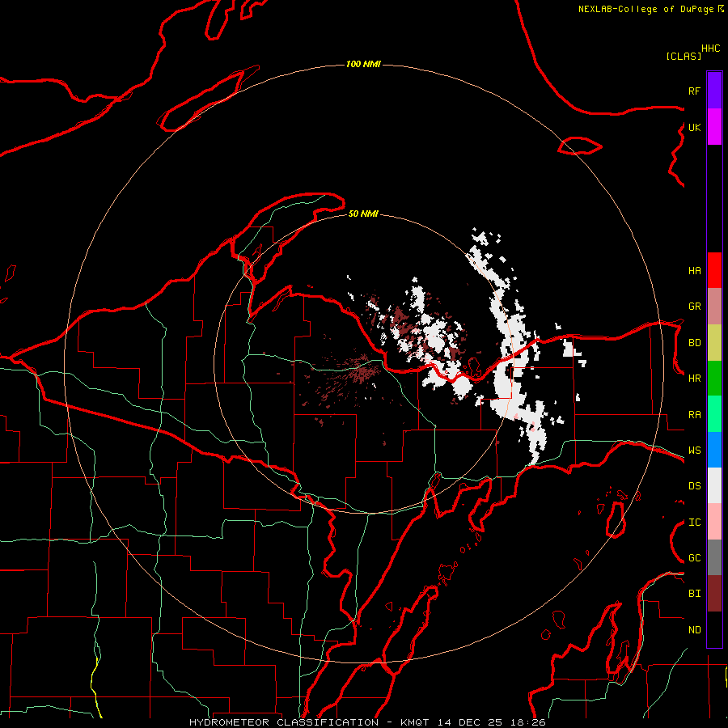The height and width of the screenshot is (728, 728).
Task: Click the DS white legend swatch
Action: point(714,485)
